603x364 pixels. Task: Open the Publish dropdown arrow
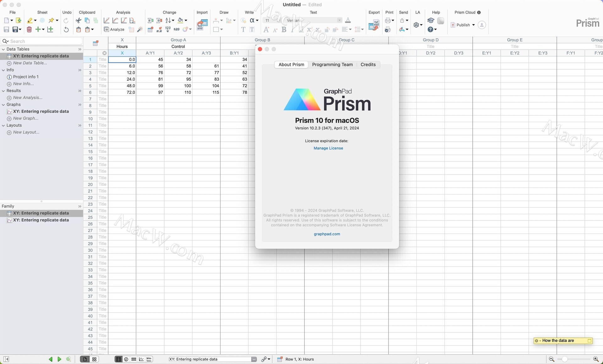[x=474, y=25]
